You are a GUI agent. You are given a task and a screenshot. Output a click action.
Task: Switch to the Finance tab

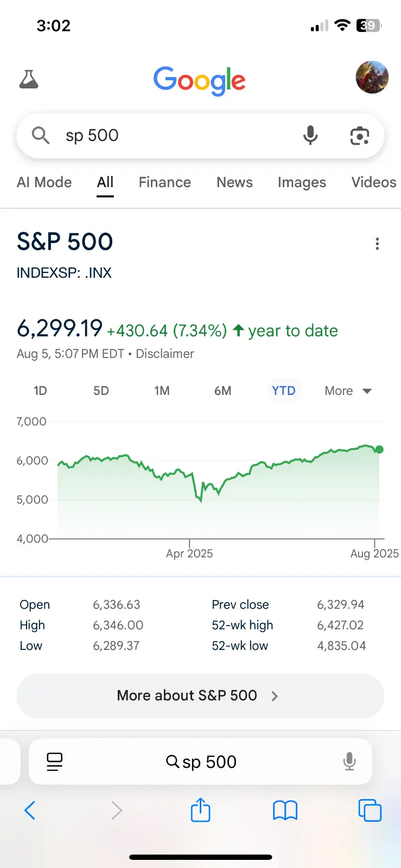164,182
